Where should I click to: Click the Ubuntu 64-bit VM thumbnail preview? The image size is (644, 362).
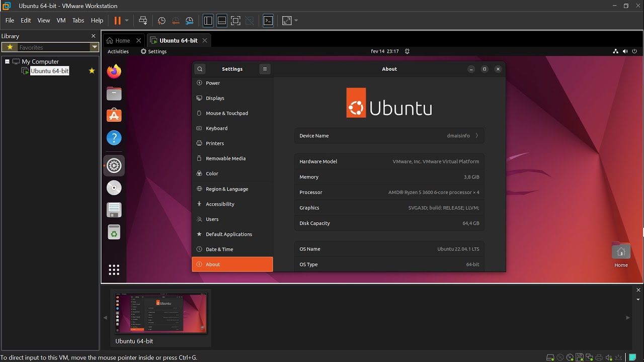point(161,312)
